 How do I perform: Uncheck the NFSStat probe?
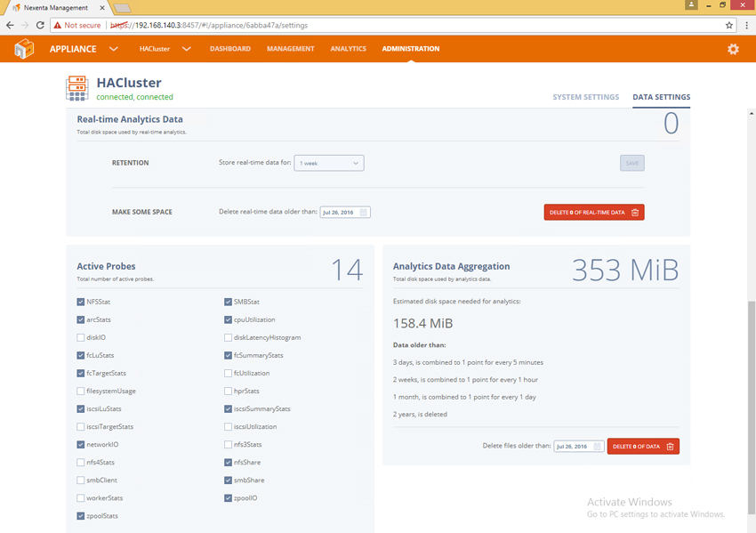coord(81,302)
